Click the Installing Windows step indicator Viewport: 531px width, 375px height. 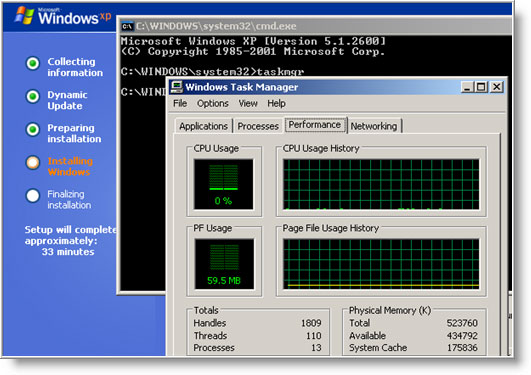(33, 163)
